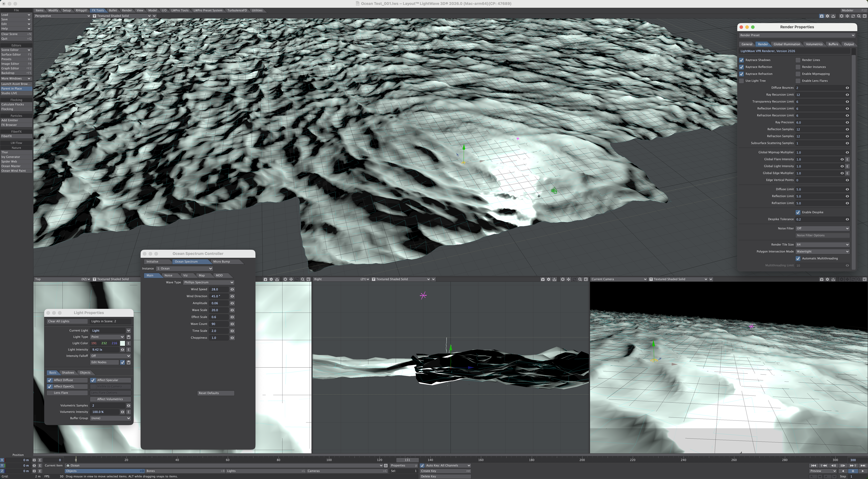
Task: Click gear settings icon in Right viewport header
Action: 549,279
